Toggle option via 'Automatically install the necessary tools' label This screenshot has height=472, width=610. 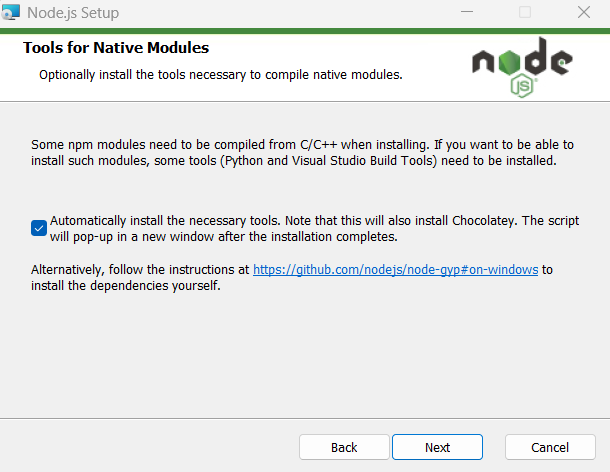(165, 221)
